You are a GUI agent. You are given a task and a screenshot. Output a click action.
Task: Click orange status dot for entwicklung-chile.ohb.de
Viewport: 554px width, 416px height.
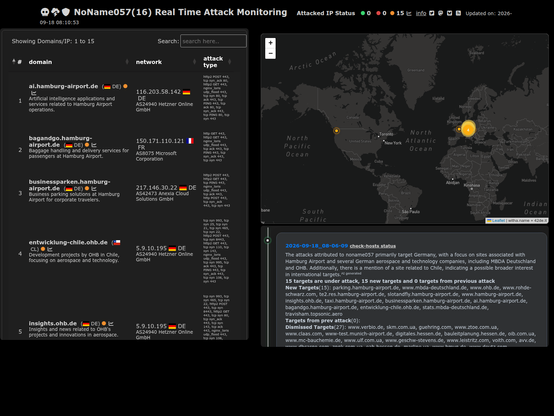tap(43, 249)
